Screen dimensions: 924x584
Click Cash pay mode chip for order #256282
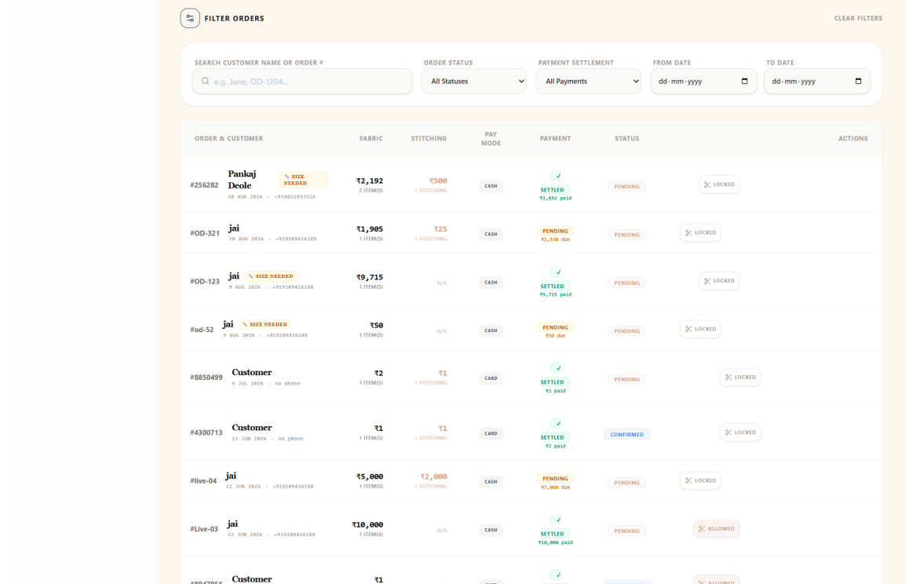[491, 186]
